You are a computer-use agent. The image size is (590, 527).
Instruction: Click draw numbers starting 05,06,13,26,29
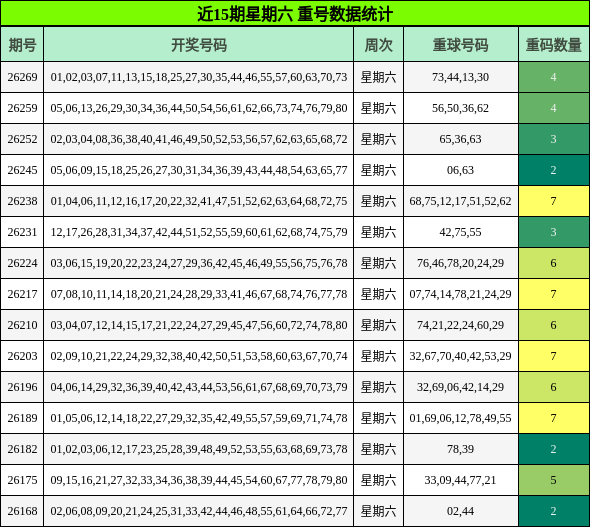(199, 108)
